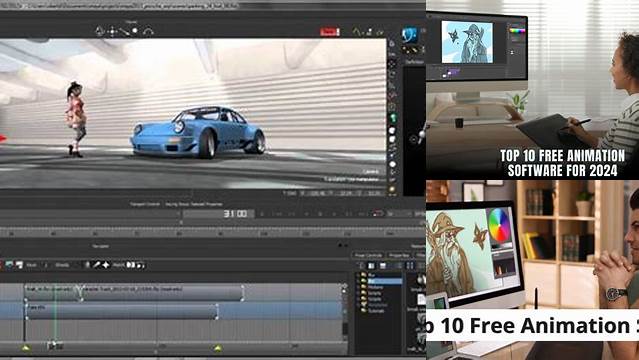Select the pen icon in timeline toolbar

(x=97, y=265)
